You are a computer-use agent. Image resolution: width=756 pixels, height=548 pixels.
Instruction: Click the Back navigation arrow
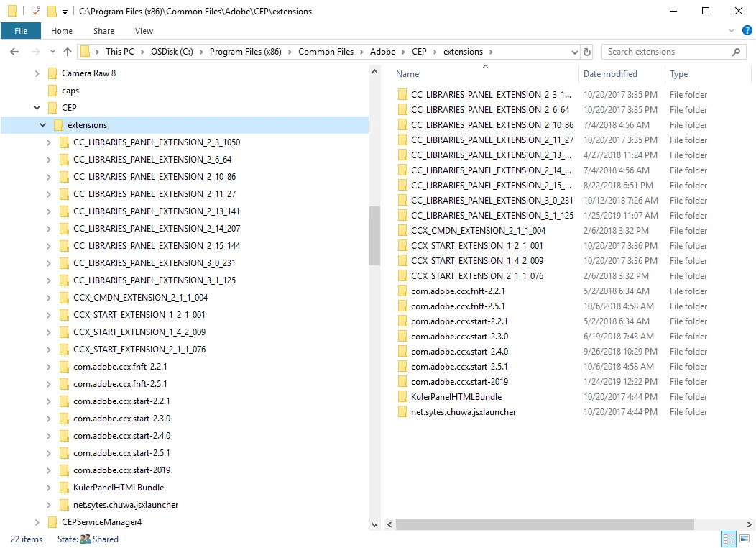(x=14, y=52)
